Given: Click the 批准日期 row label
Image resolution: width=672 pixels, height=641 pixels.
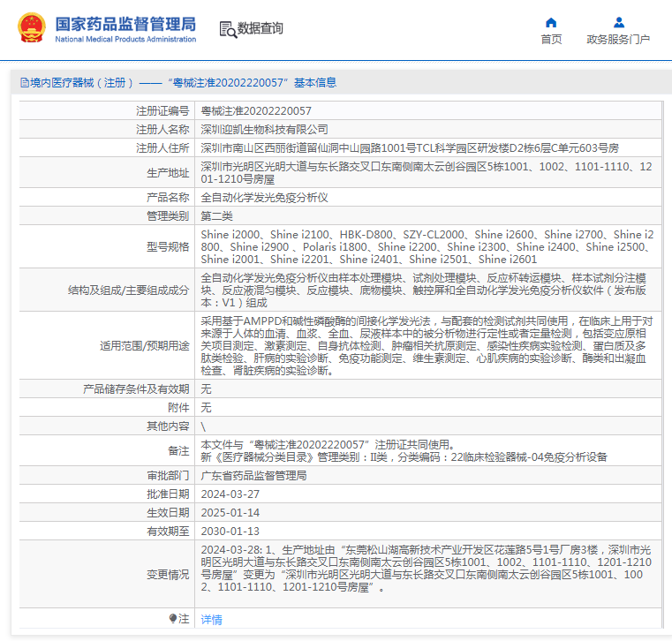Looking at the screenshot, I should pos(168,494).
